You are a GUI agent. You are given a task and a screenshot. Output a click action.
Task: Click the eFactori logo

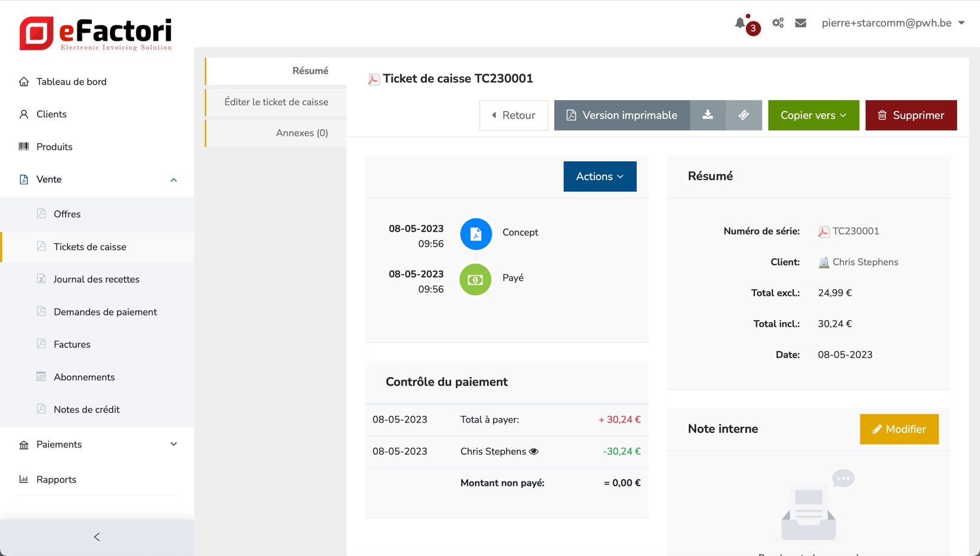[96, 33]
